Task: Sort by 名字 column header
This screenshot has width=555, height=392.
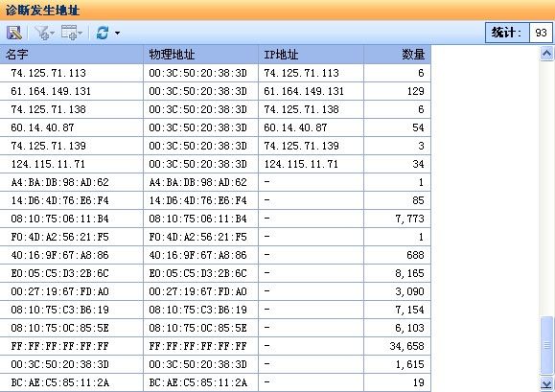Action: [x=72, y=55]
